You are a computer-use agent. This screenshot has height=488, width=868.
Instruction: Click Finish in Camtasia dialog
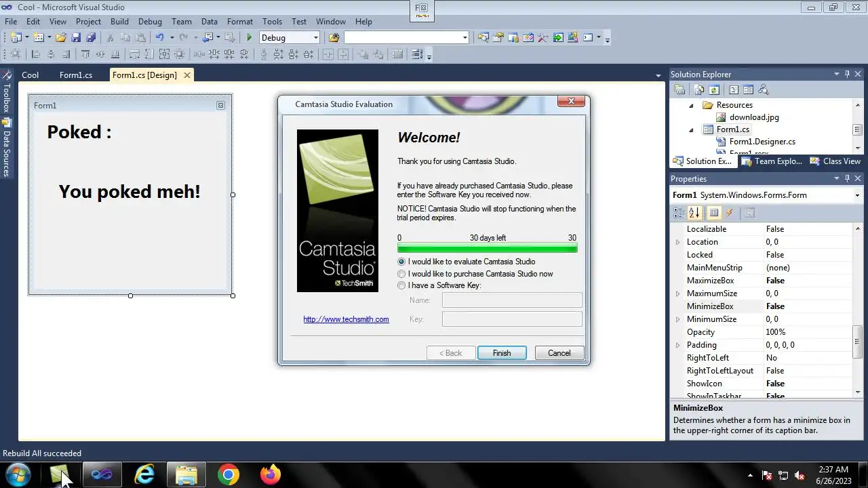point(502,353)
